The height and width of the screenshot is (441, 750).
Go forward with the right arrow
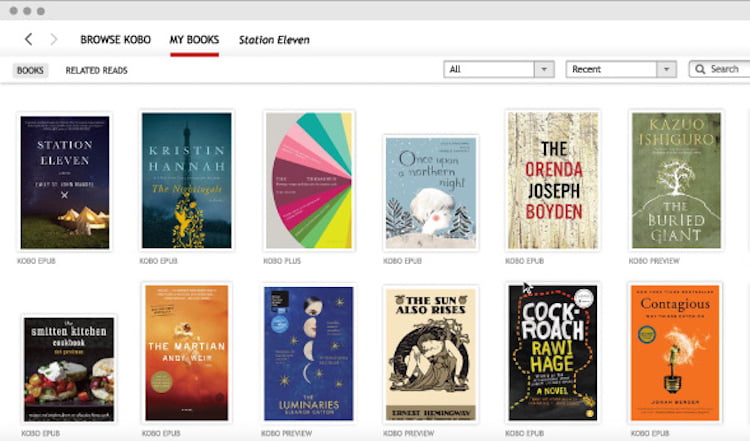54,39
